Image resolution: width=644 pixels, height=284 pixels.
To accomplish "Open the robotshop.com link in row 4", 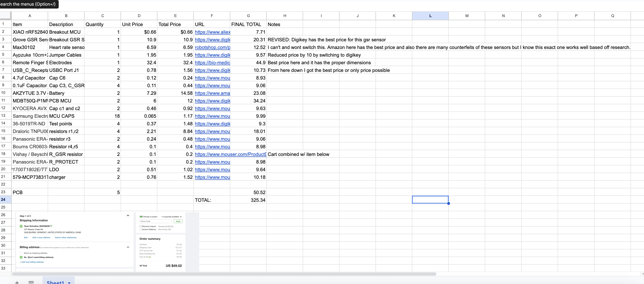I will pos(212,47).
